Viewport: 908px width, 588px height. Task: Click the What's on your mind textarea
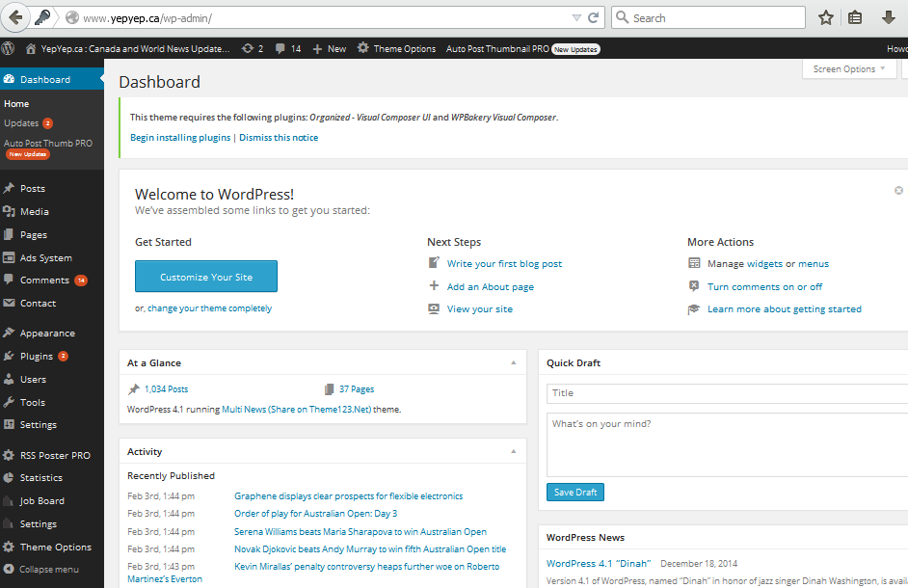[x=728, y=445]
